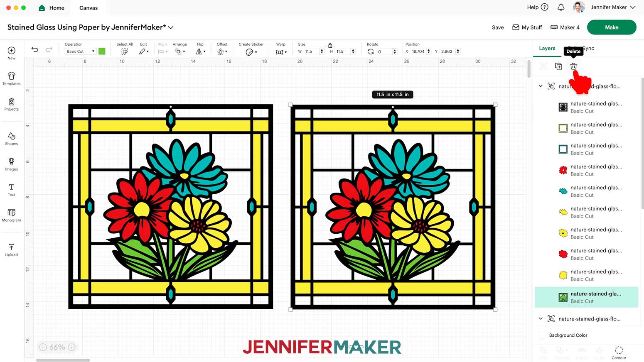644x362 pixels.
Task: Select the yellow frame layer
Action: pos(587,128)
